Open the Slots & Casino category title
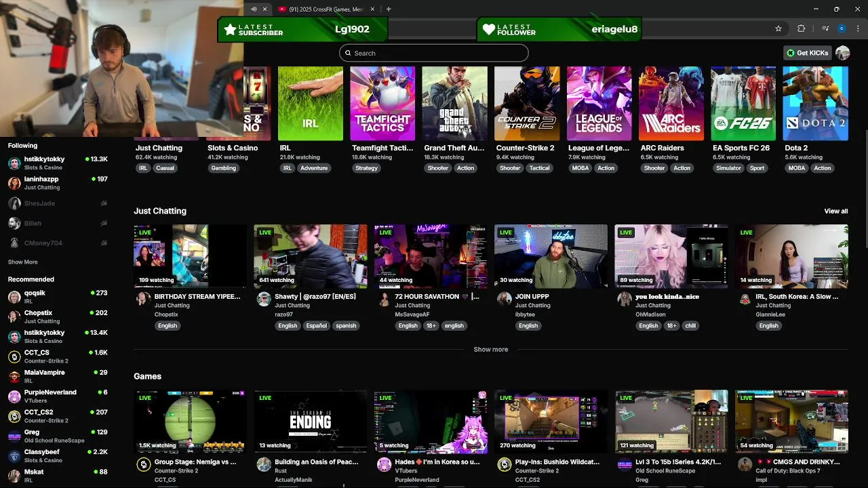Screen dimensions: 868x488 click(233, 148)
